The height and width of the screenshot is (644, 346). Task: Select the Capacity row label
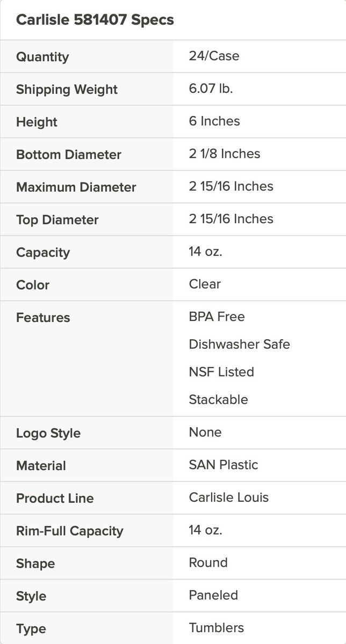click(43, 253)
